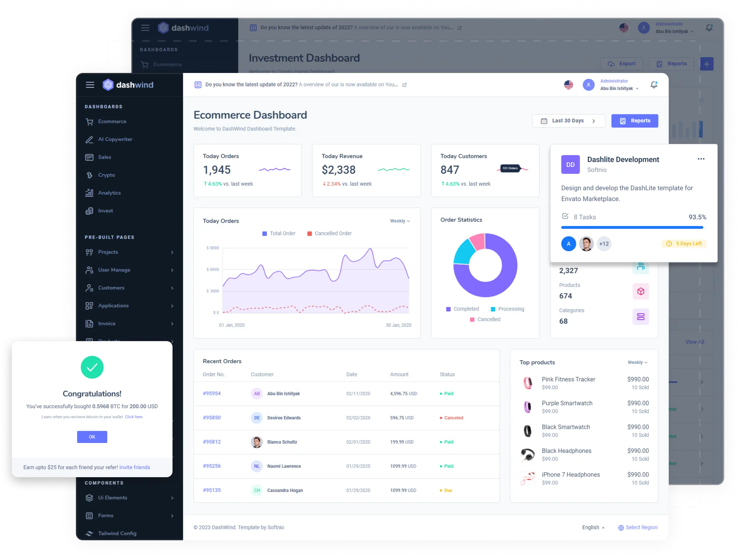The width and height of the screenshot is (743, 560).
Task: Click the blue 'A' member avatar on Dashlite card
Action: [x=568, y=244]
